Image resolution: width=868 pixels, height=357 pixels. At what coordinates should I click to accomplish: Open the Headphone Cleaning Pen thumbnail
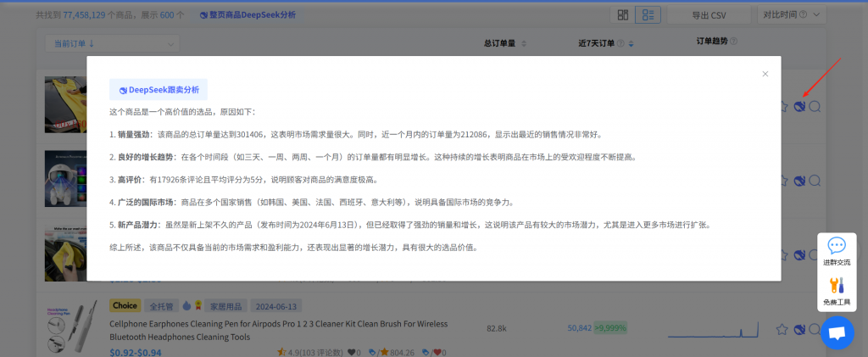[72, 329]
